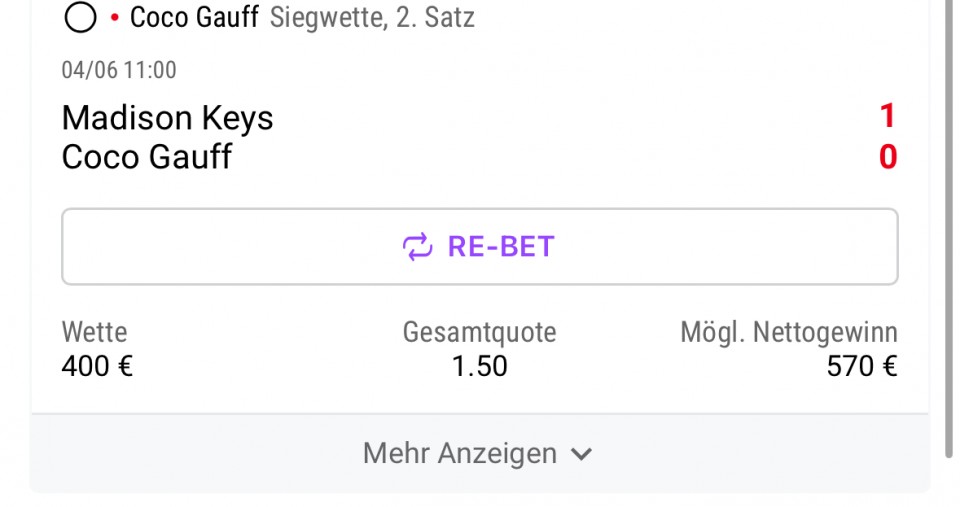Click the Gesamtquote 1.50 value

(x=479, y=366)
